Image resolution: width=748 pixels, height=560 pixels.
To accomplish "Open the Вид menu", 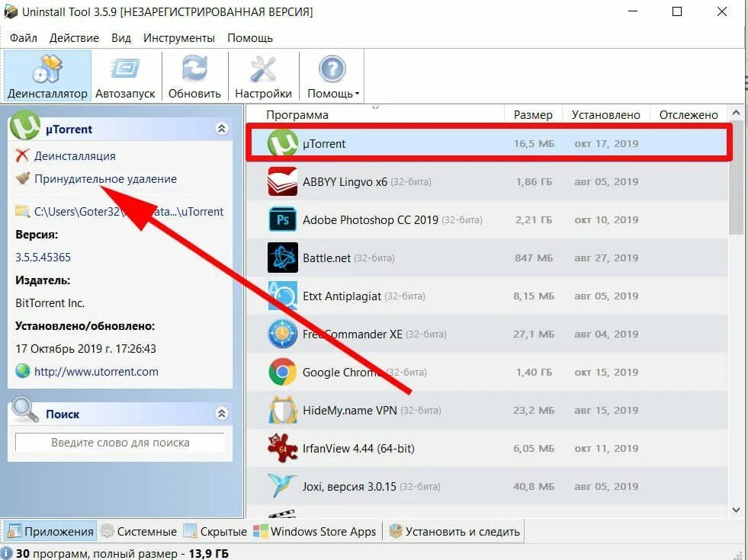I will click(x=121, y=37).
